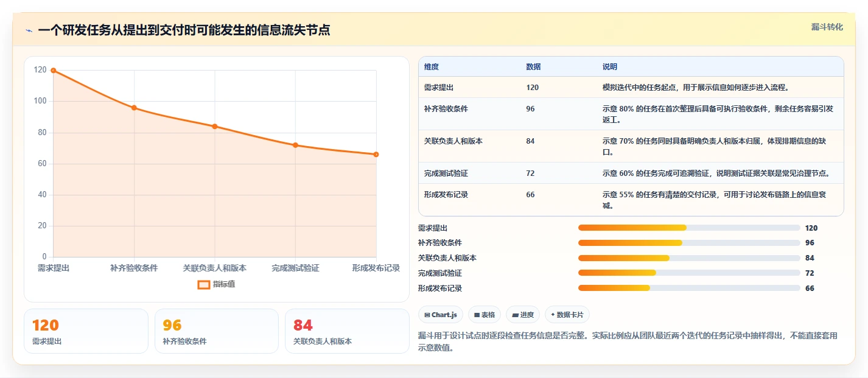Click the 进度 tag chip
This screenshot has height=378, width=868.
click(x=523, y=315)
